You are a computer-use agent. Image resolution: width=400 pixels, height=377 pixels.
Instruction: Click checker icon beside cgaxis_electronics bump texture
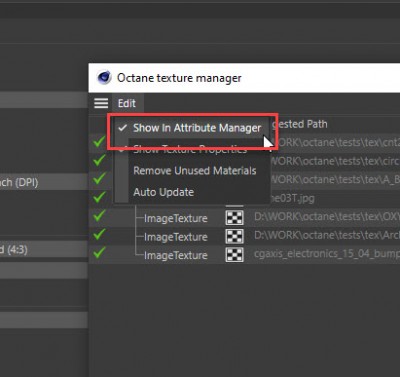[x=234, y=255]
